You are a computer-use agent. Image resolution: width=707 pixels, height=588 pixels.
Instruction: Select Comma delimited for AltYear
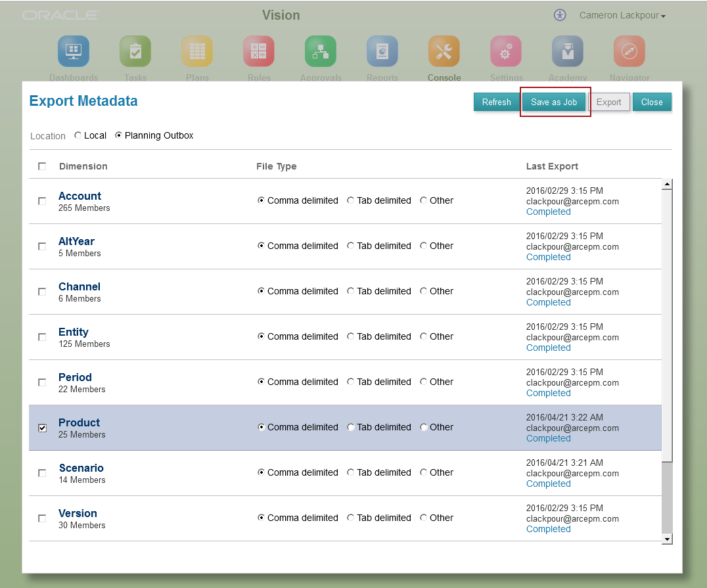click(261, 246)
